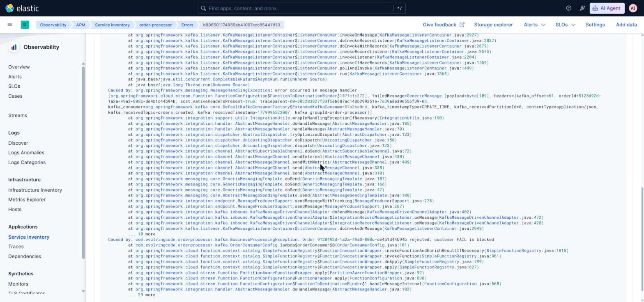Screen dimensions: 644x302
Task: Click the Observability solution logo icon
Action: 14,47
